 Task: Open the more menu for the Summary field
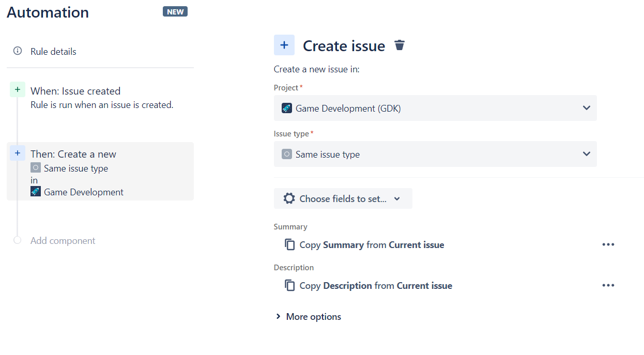608,244
